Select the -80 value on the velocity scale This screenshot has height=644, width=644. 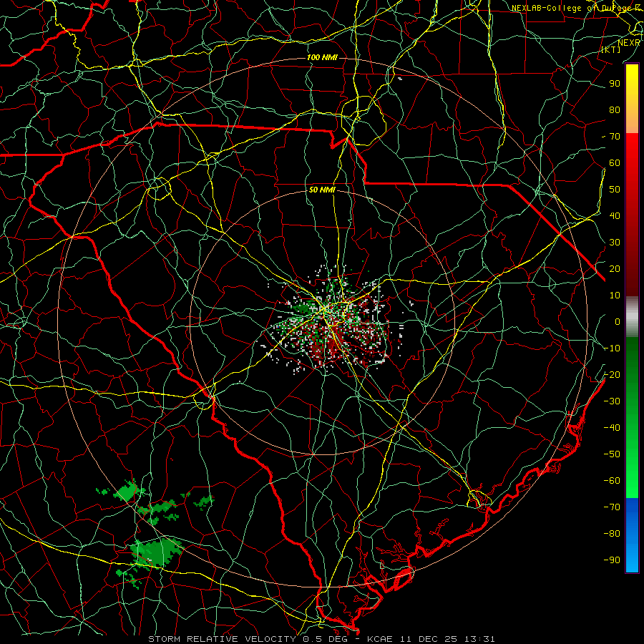(x=612, y=534)
